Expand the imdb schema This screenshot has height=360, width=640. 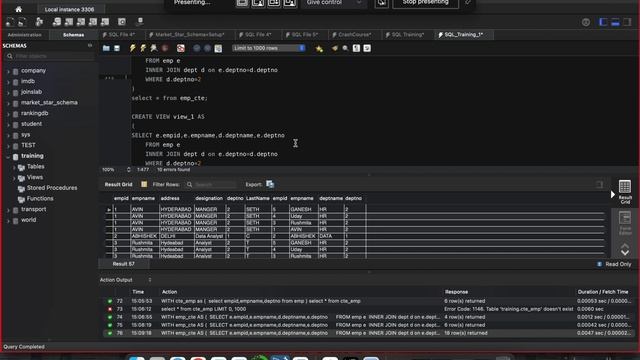click(x=8, y=82)
